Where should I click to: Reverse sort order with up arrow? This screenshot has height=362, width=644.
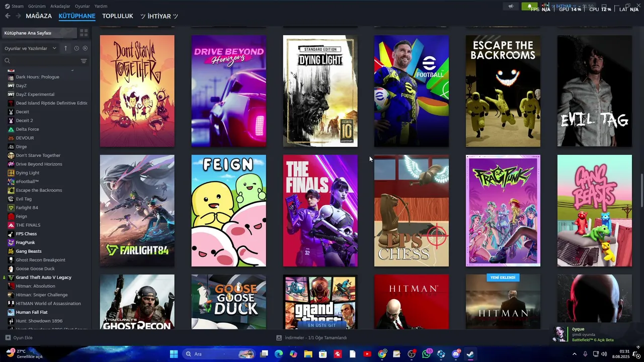coord(65,48)
